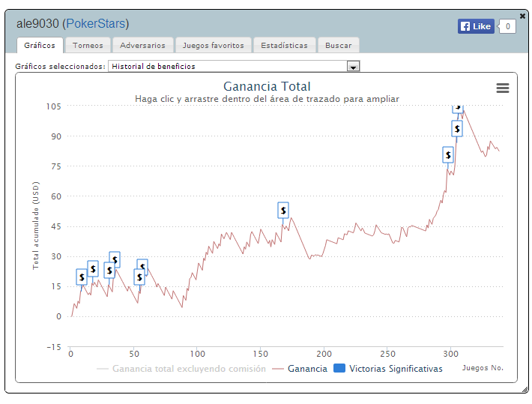The width and height of the screenshot is (532, 404).
Task: Close the player popup with X
Action: tap(522, 16)
